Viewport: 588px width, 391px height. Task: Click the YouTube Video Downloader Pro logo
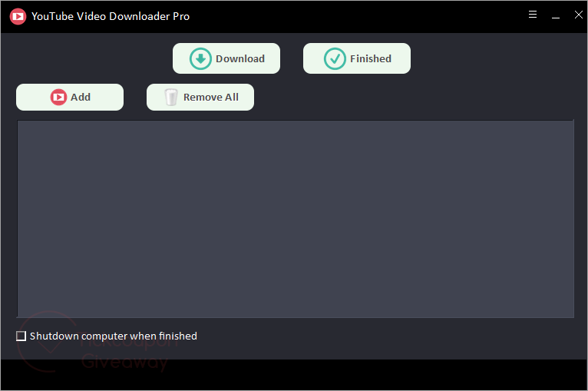18,16
